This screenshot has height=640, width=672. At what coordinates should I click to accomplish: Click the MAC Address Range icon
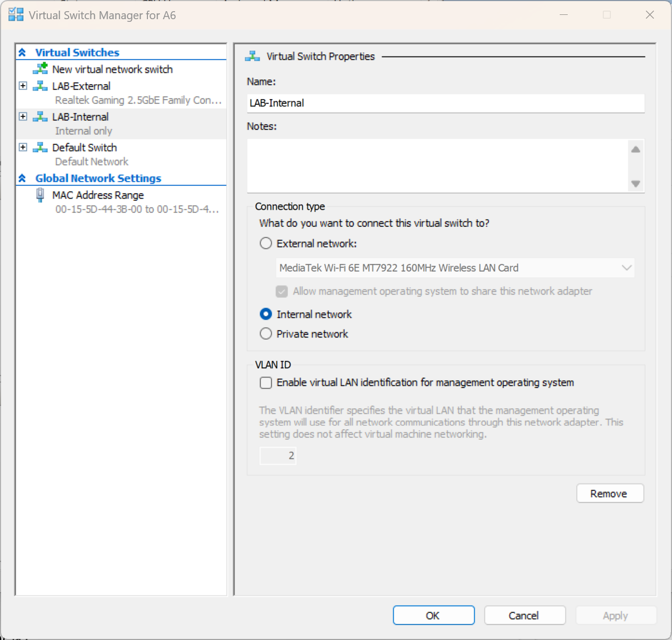pyautogui.click(x=40, y=195)
